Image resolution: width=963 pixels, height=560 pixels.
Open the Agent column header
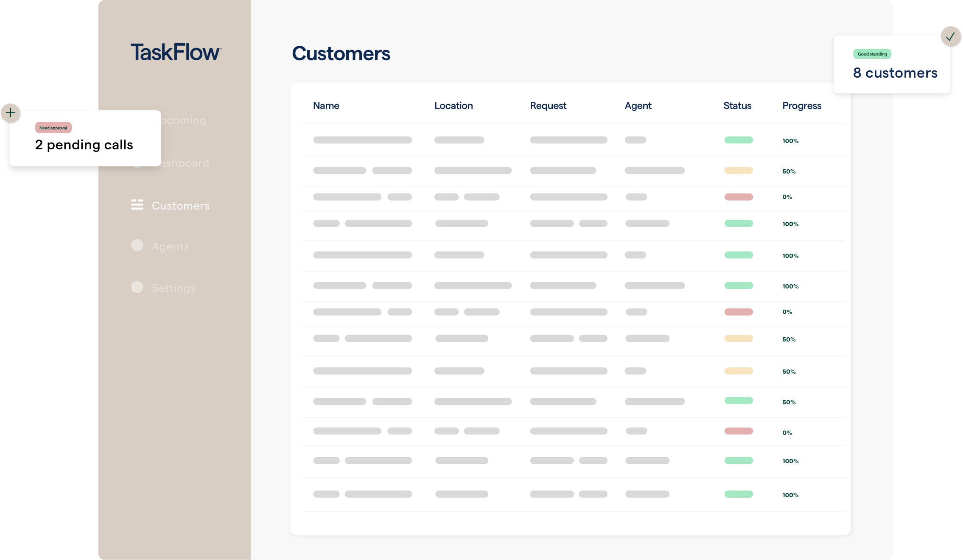click(x=638, y=106)
